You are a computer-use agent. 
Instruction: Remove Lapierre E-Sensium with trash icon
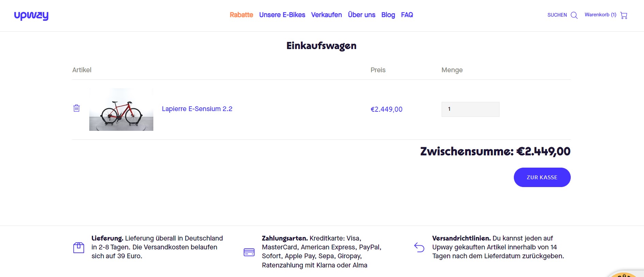tap(77, 108)
